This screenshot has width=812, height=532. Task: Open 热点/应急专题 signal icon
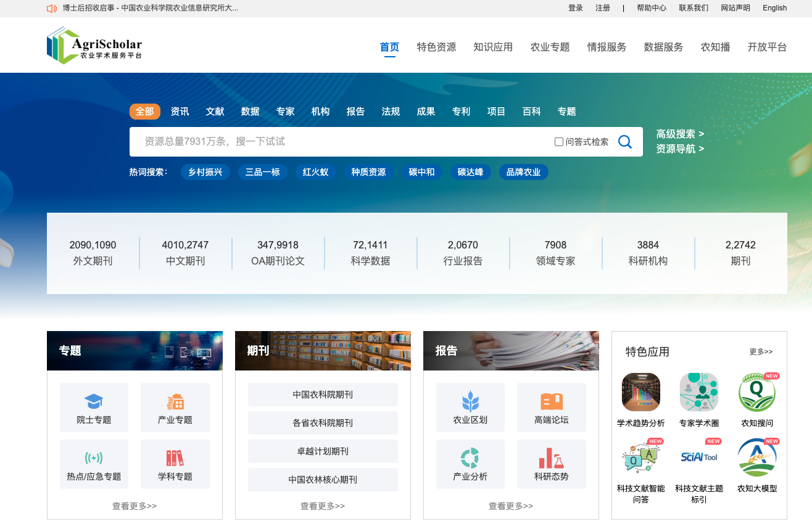(x=94, y=458)
